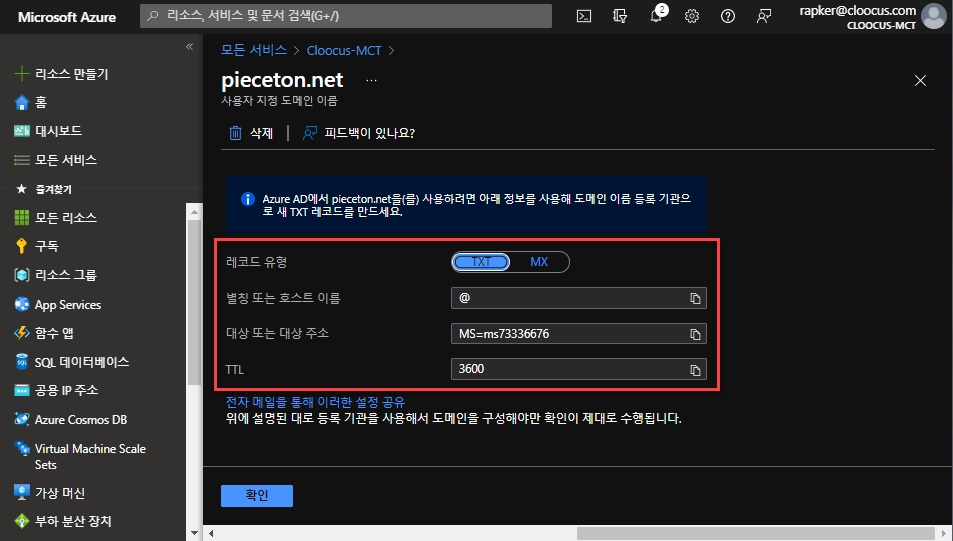Click the Delete (삭제) toolbar button
This screenshot has height=541, width=953.
(251, 133)
